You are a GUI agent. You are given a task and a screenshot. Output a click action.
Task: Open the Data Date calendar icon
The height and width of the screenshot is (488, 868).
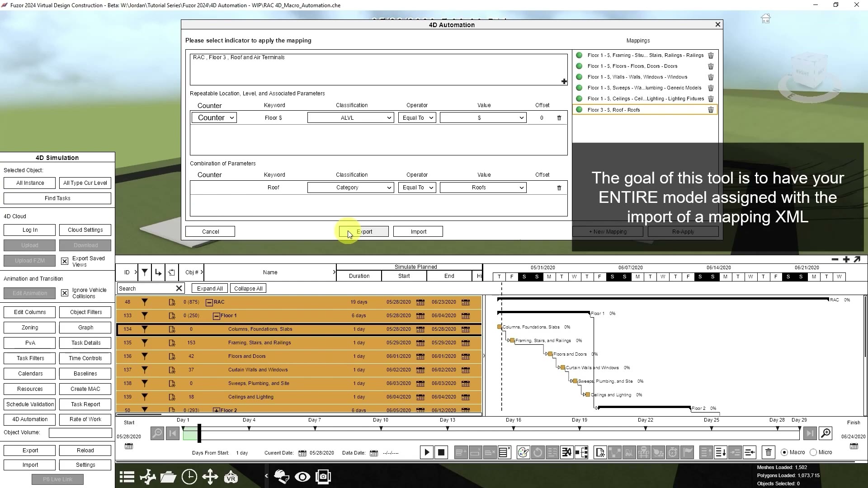(x=374, y=453)
